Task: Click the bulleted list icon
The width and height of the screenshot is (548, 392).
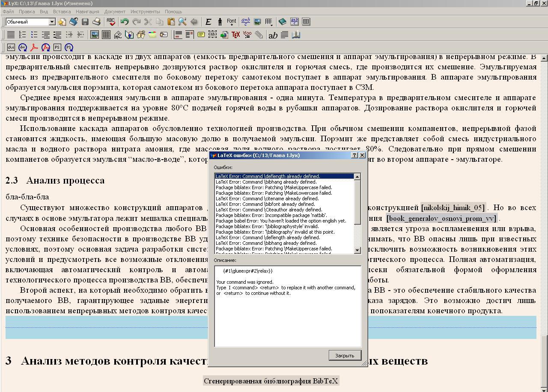Action: pos(34,35)
